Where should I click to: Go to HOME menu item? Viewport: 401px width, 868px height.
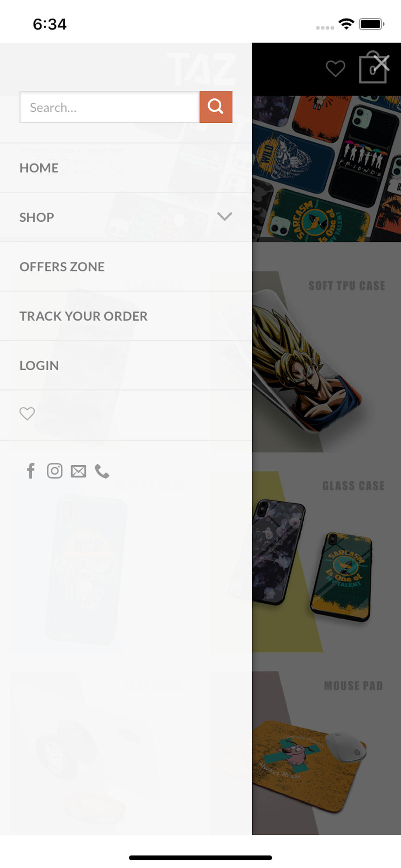coord(39,168)
